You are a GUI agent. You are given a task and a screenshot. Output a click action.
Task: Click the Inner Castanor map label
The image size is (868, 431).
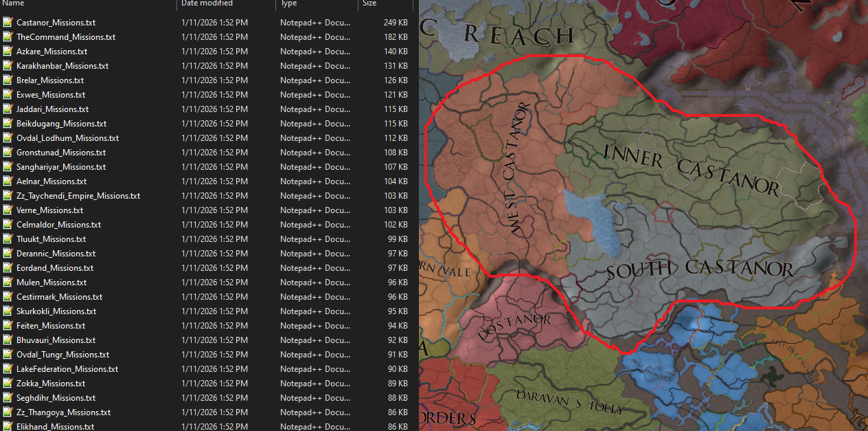tap(690, 167)
